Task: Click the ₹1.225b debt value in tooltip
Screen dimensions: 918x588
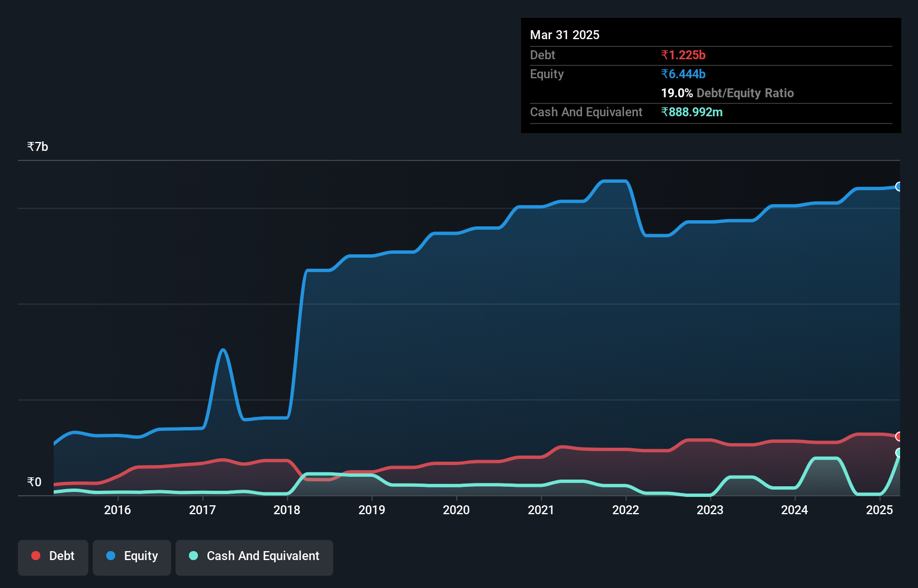Action: coord(683,55)
